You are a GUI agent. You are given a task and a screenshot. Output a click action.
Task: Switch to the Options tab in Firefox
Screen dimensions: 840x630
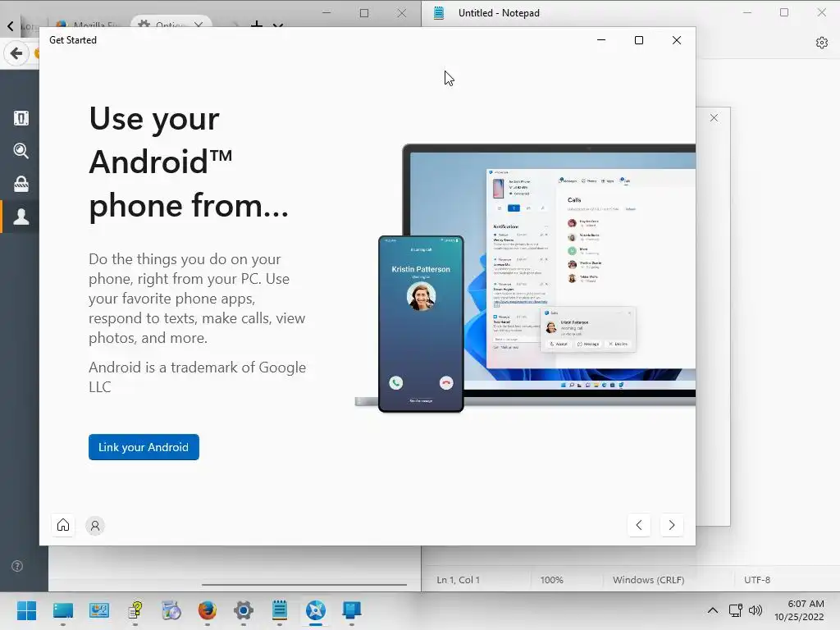pos(164,24)
